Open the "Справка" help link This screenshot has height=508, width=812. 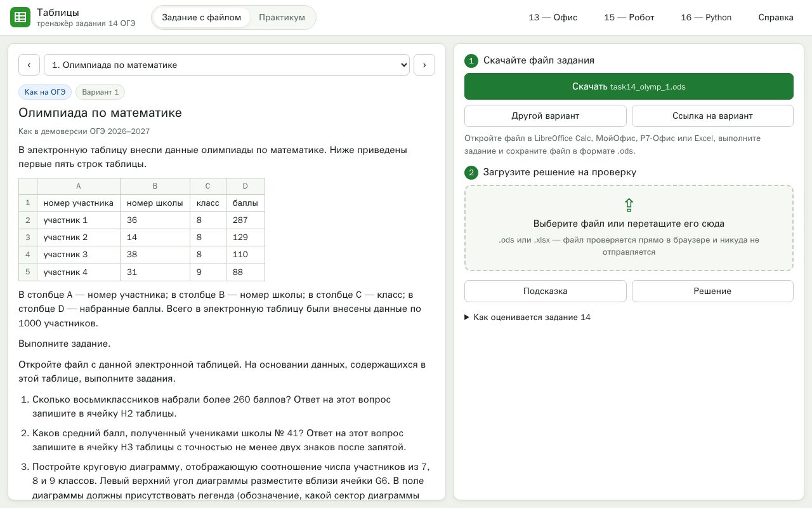pos(776,17)
